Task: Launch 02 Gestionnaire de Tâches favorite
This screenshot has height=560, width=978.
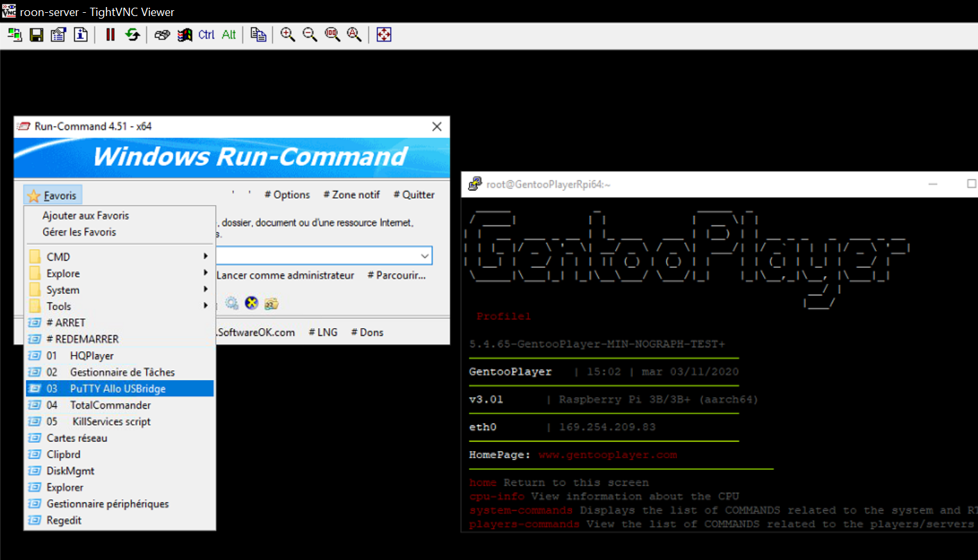Action: 119,372
